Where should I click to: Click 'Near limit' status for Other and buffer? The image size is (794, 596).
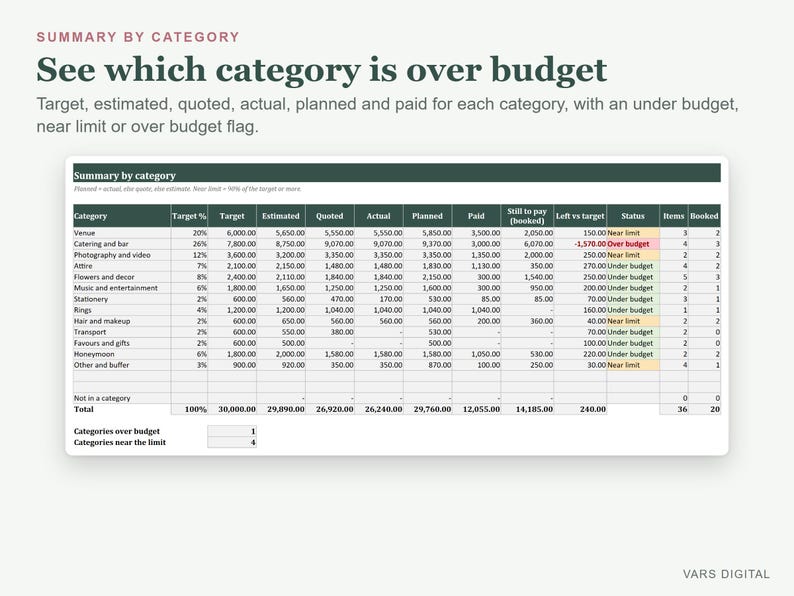[633, 365]
